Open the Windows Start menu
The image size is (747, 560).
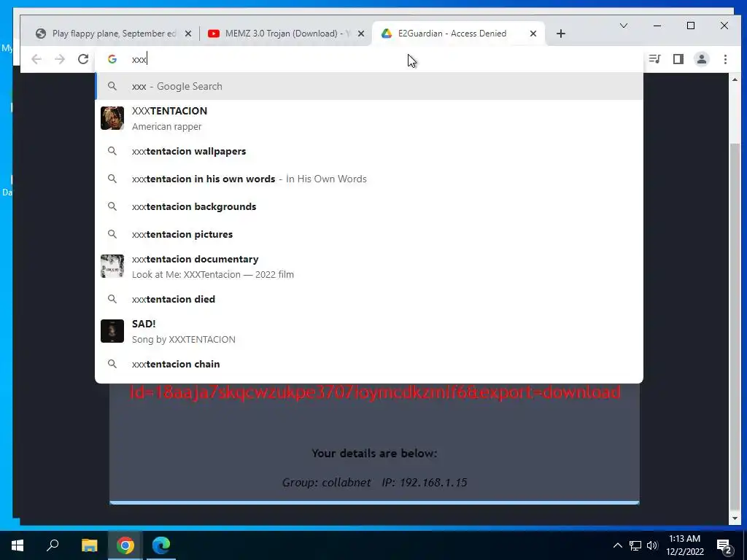18,545
